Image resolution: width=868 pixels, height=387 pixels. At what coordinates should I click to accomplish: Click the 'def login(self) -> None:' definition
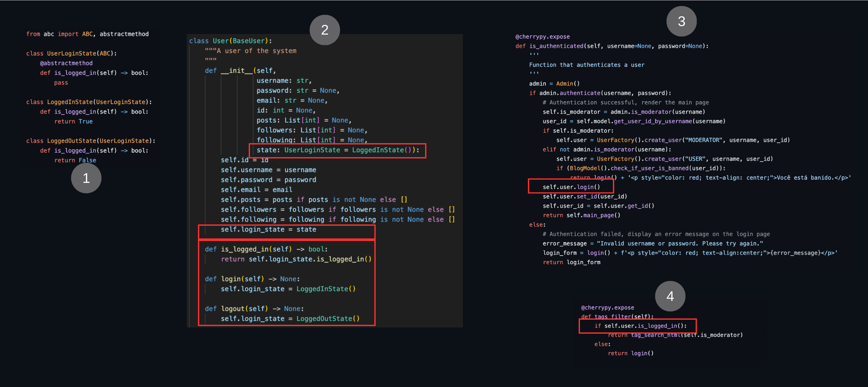(252, 279)
